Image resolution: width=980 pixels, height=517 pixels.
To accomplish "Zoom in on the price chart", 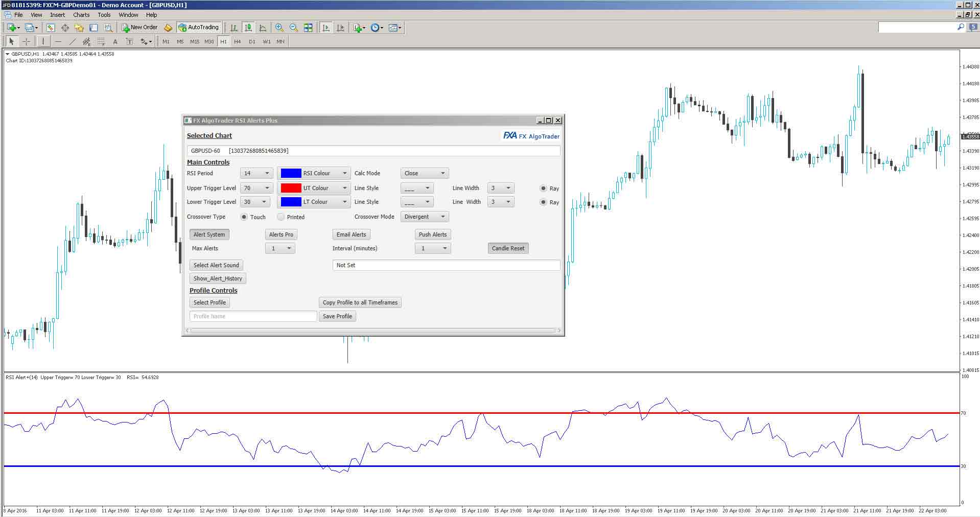I will click(x=279, y=28).
